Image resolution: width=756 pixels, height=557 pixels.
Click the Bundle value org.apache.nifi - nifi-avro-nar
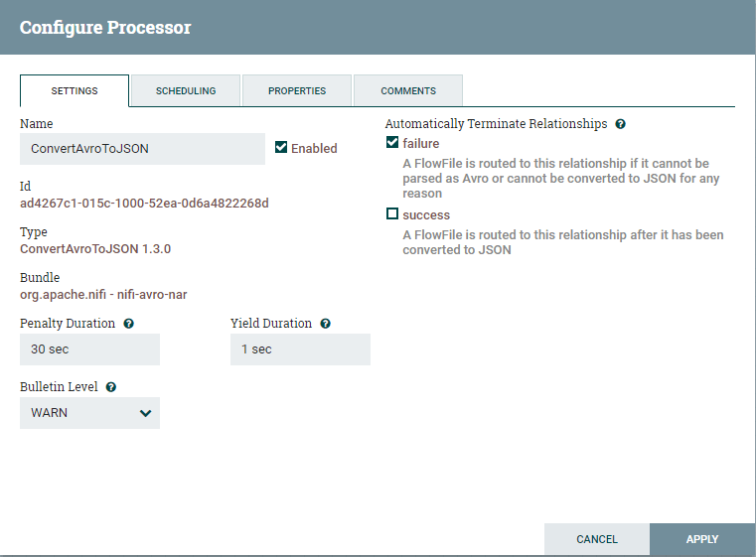click(x=103, y=295)
